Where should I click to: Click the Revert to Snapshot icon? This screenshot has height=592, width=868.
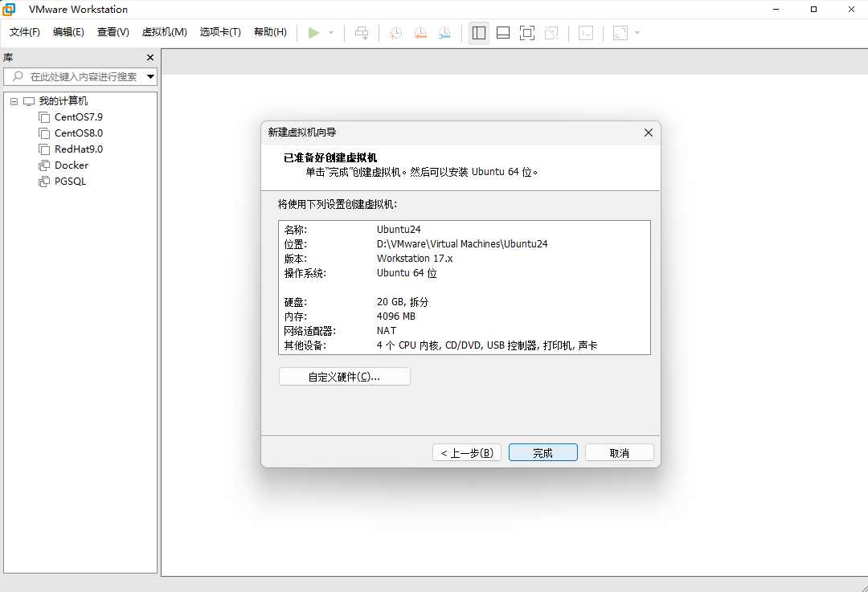click(x=420, y=33)
